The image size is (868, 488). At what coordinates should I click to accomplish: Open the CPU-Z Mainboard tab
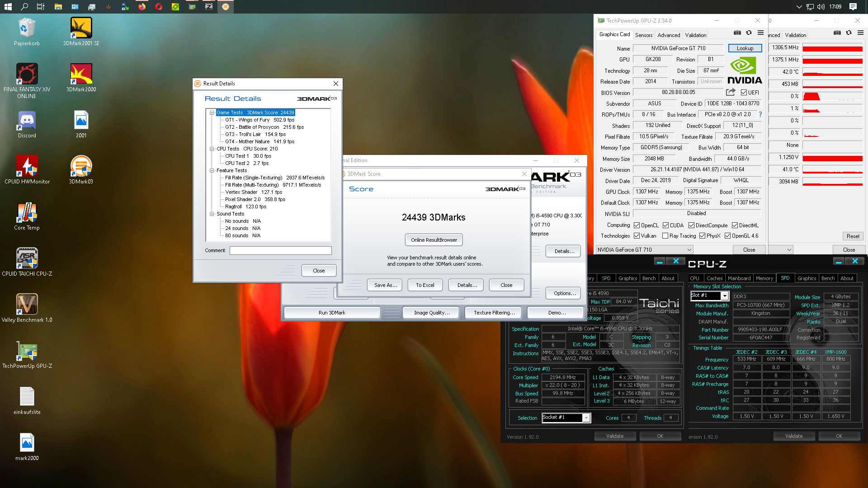click(x=739, y=278)
